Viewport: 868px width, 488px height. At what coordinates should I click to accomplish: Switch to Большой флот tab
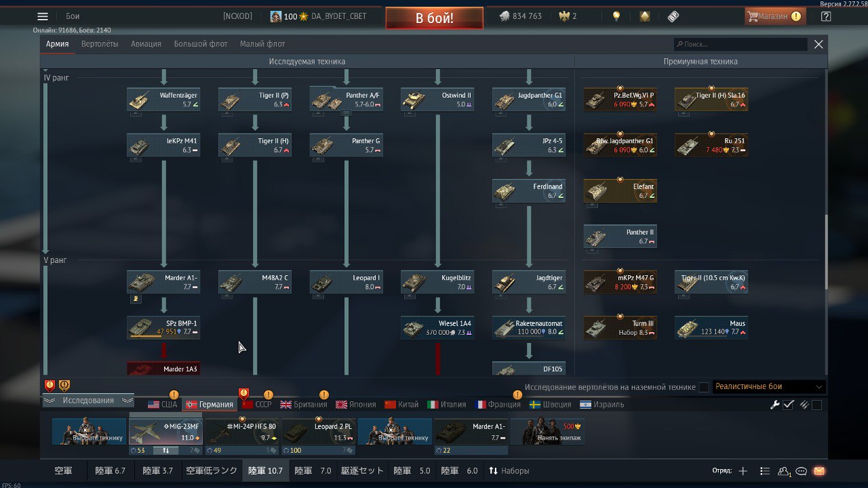click(201, 44)
